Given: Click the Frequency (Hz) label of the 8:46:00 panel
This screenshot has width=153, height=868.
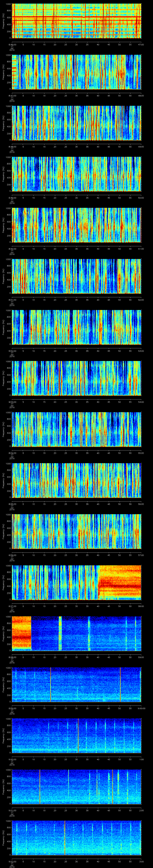Looking at the screenshot, I should (3, 21).
